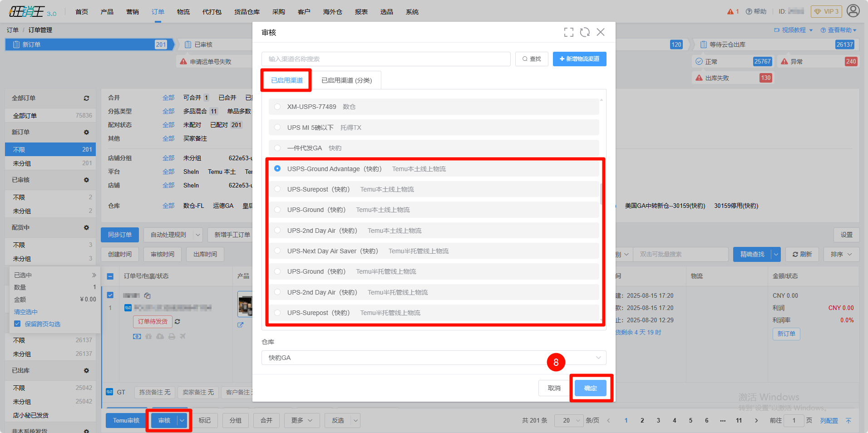Open the dropdown arrow beside 反选
The width and height of the screenshot is (868, 433).
click(x=355, y=421)
